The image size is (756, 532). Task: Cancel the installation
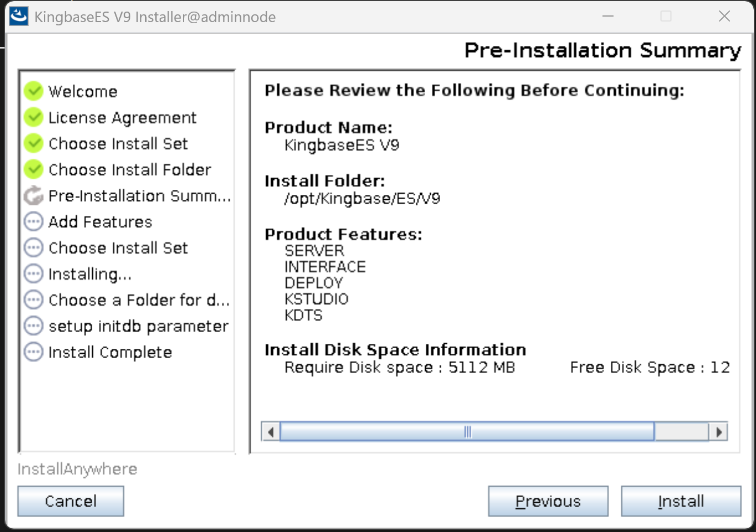pos(71,501)
